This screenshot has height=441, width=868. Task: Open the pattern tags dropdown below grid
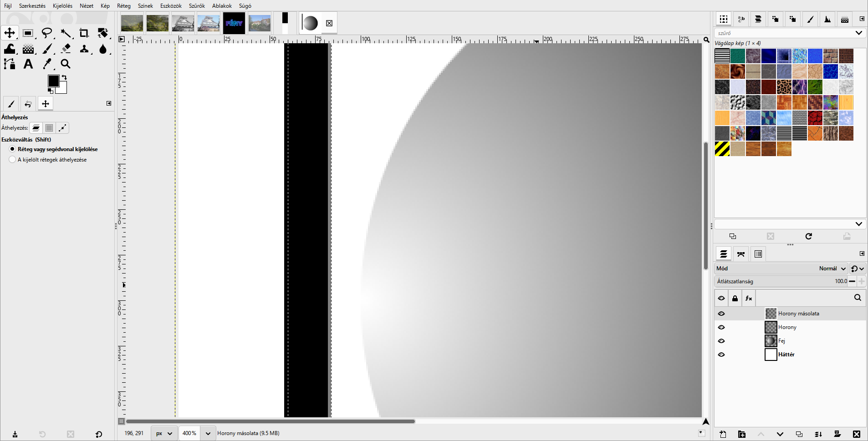[x=859, y=224]
